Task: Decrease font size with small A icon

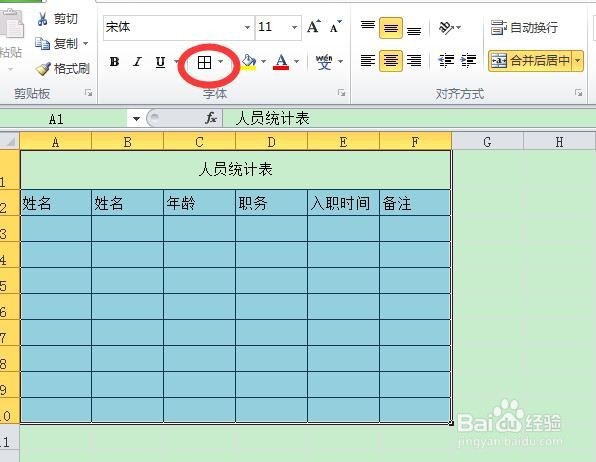Action: point(335,27)
